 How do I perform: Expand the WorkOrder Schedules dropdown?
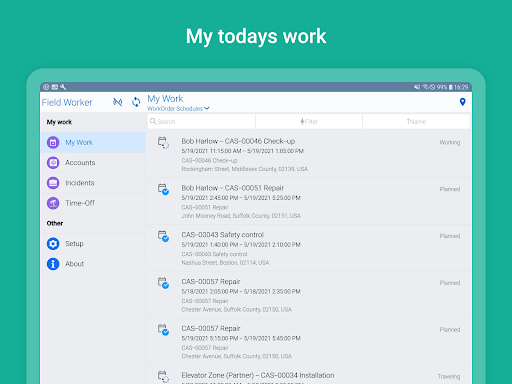pos(178,109)
